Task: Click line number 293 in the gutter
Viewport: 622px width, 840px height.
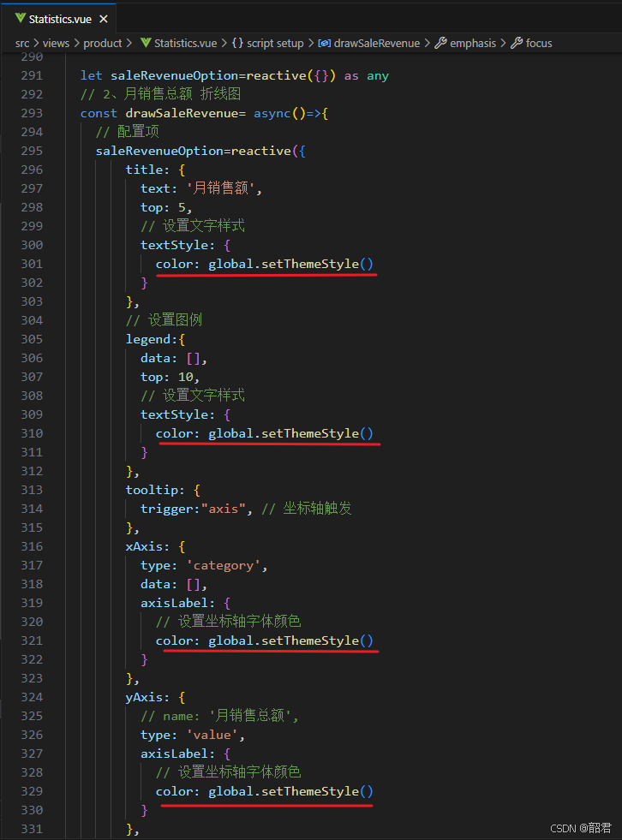Action: (x=33, y=113)
